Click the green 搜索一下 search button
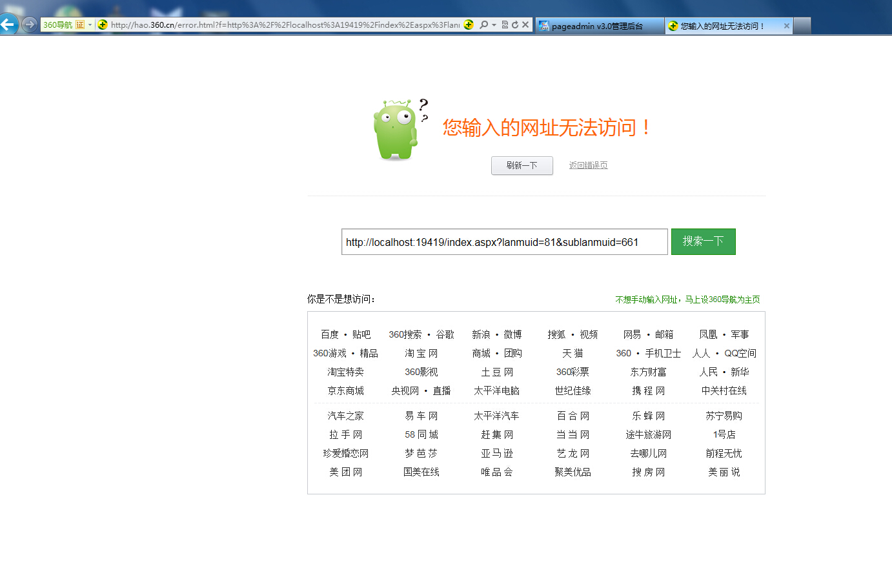Viewport: 892px width, 588px height. 703,241
